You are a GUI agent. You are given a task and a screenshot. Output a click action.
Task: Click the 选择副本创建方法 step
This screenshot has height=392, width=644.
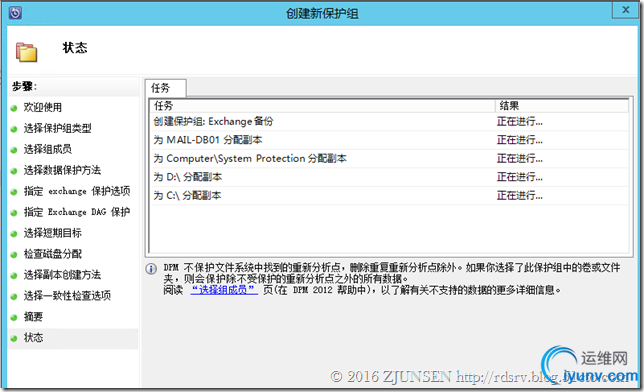coord(62,275)
